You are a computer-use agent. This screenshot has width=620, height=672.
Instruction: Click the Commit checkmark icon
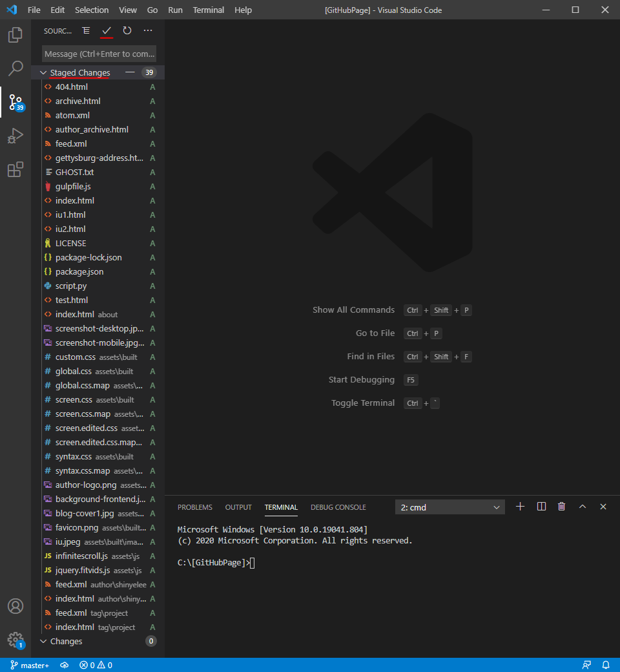tap(107, 30)
